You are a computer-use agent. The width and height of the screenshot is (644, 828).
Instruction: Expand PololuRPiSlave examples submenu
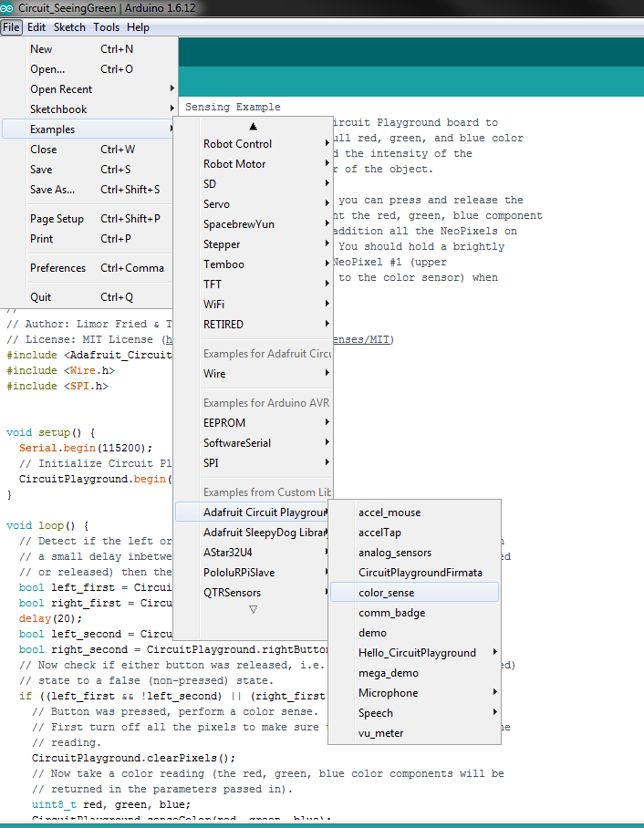point(253,573)
